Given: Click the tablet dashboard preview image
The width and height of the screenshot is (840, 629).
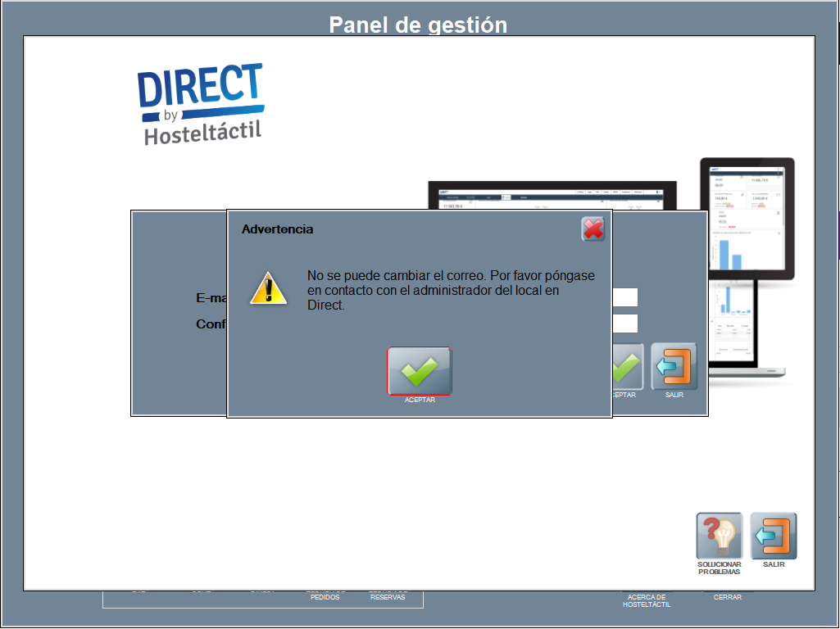Looking at the screenshot, I should tap(747, 219).
